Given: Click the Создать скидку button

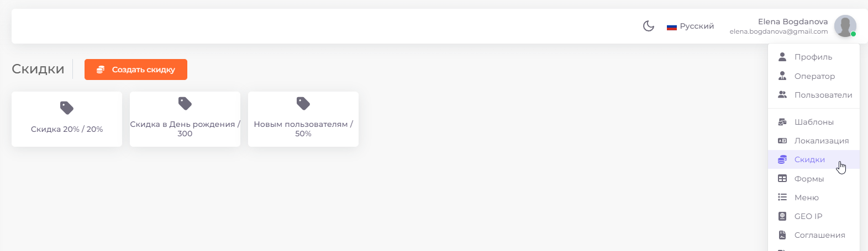Looking at the screenshot, I should pyautogui.click(x=136, y=70).
